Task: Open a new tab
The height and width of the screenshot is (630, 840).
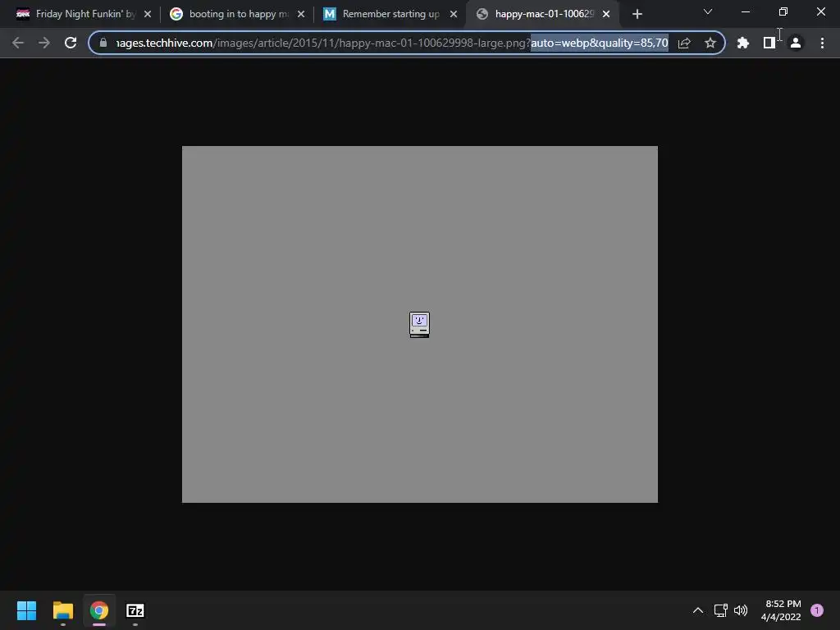Action: pyautogui.click(x=637, y=14)
